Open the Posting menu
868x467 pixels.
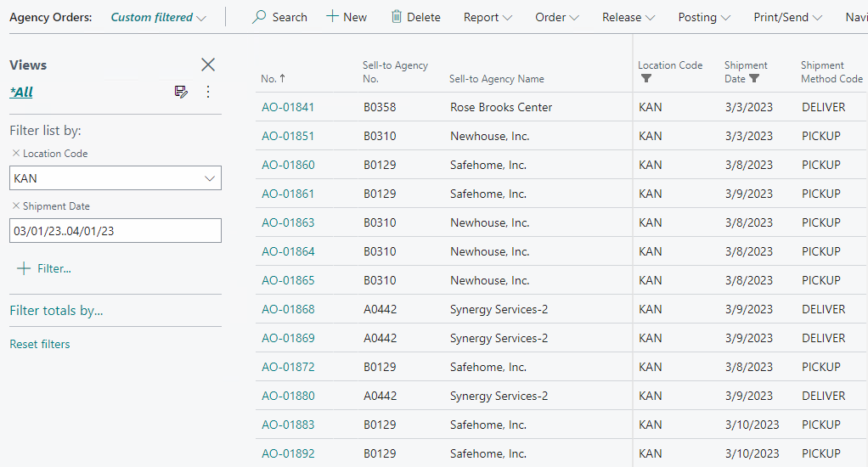704,17
